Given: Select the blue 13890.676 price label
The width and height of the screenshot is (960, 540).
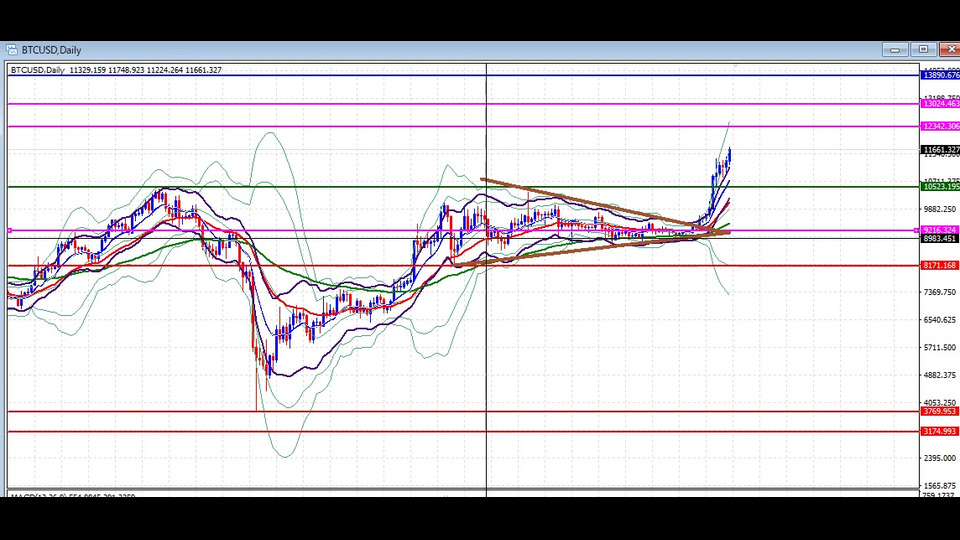Looking at the screenshot, I should pos(940,75).
